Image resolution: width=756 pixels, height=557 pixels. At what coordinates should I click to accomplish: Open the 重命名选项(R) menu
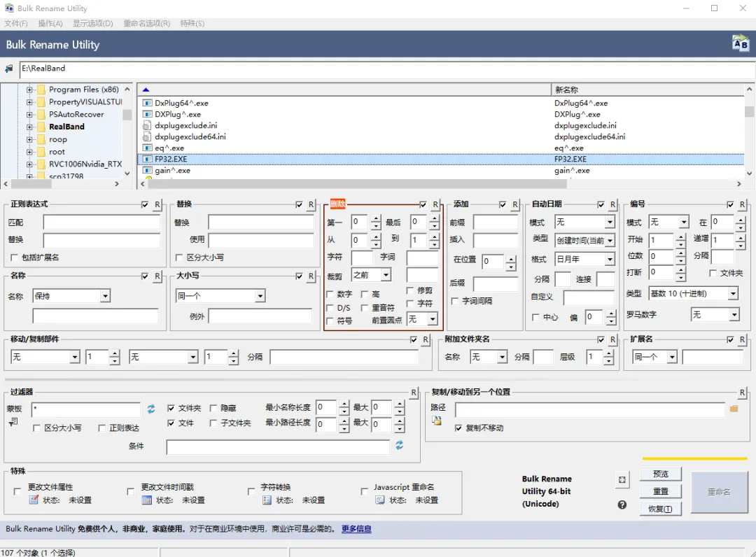click(x=146, y=23)
